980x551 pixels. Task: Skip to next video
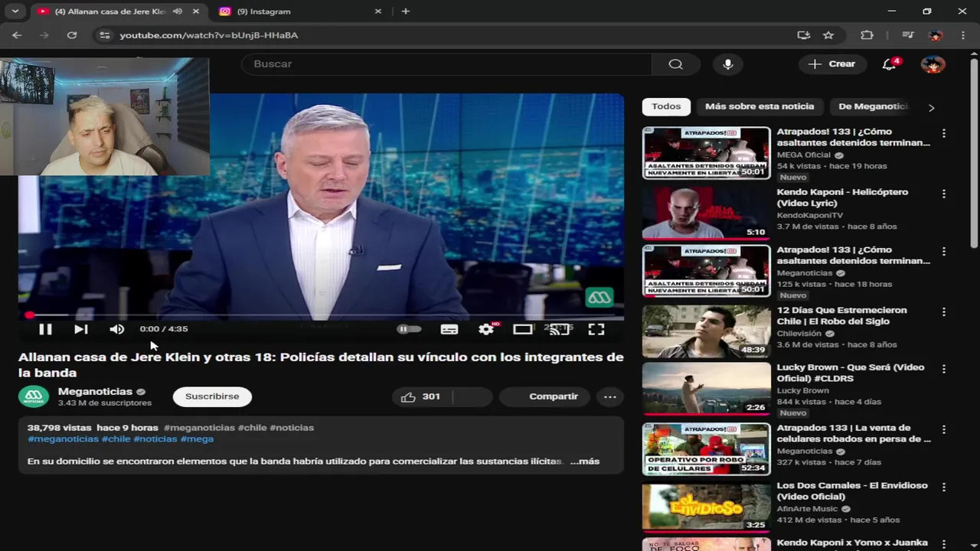80,329
